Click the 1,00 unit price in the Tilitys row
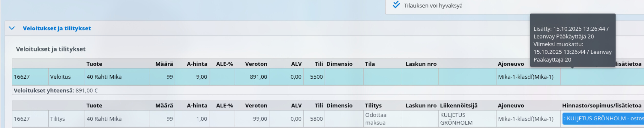The width and height of the screenshot is (644, 128). 201,119
